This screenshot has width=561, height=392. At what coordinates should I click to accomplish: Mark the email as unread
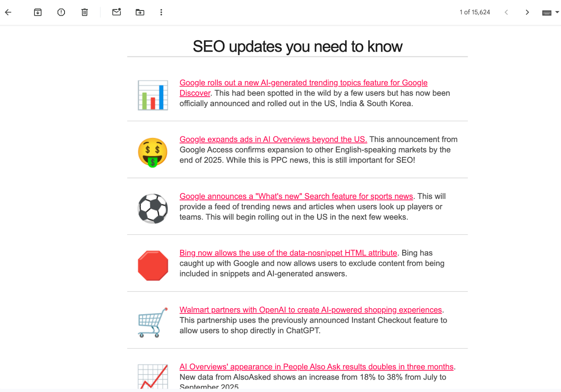(116, 12)
